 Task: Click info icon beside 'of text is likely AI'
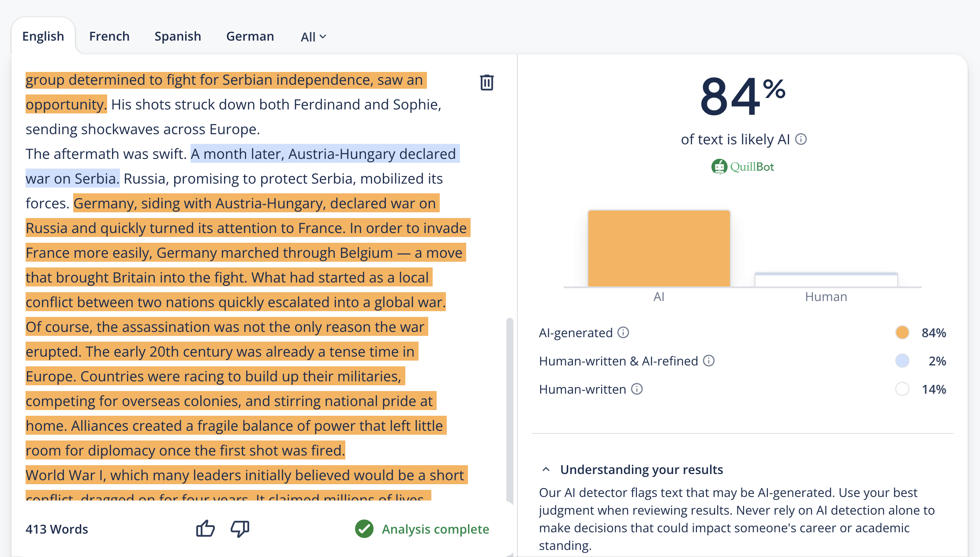click(801, 139)
